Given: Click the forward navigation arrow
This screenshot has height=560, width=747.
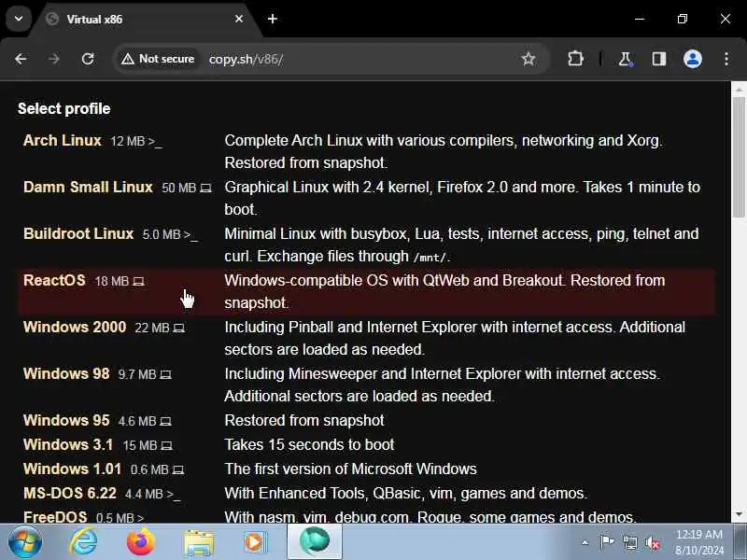Looking at the screenshot, I should click(54, 59).
